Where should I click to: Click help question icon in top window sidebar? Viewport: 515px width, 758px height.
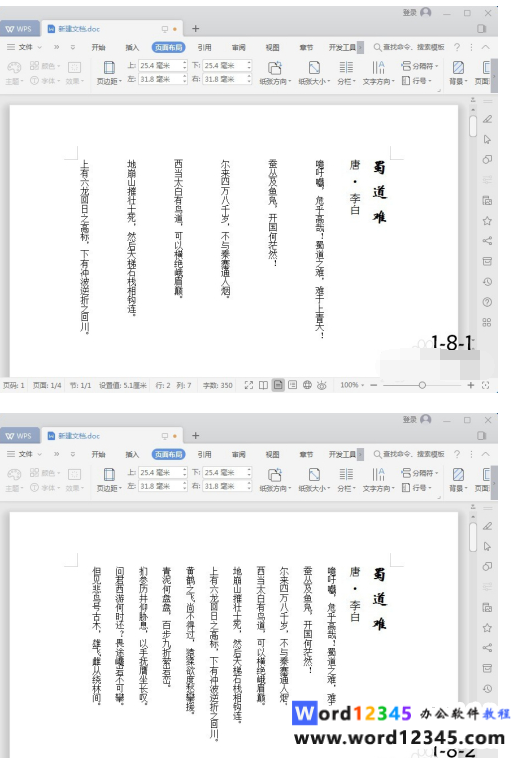point(487,302)
